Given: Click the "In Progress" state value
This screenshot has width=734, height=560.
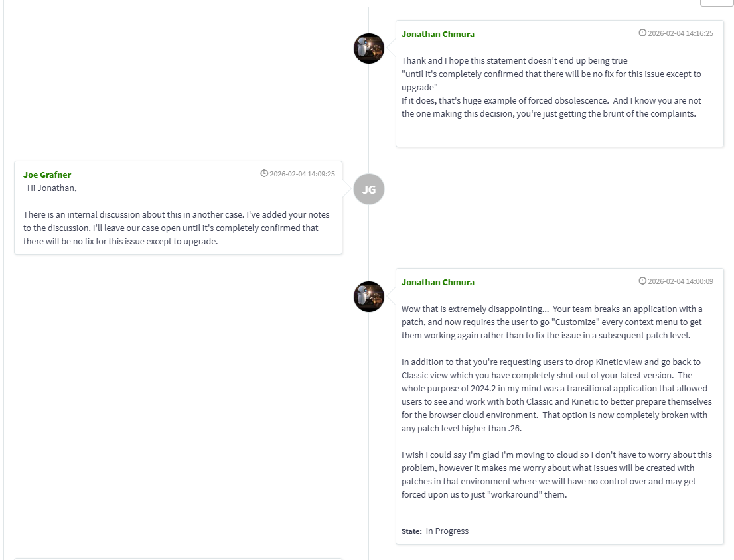Looking at the screenshot, I should point(447,531).
